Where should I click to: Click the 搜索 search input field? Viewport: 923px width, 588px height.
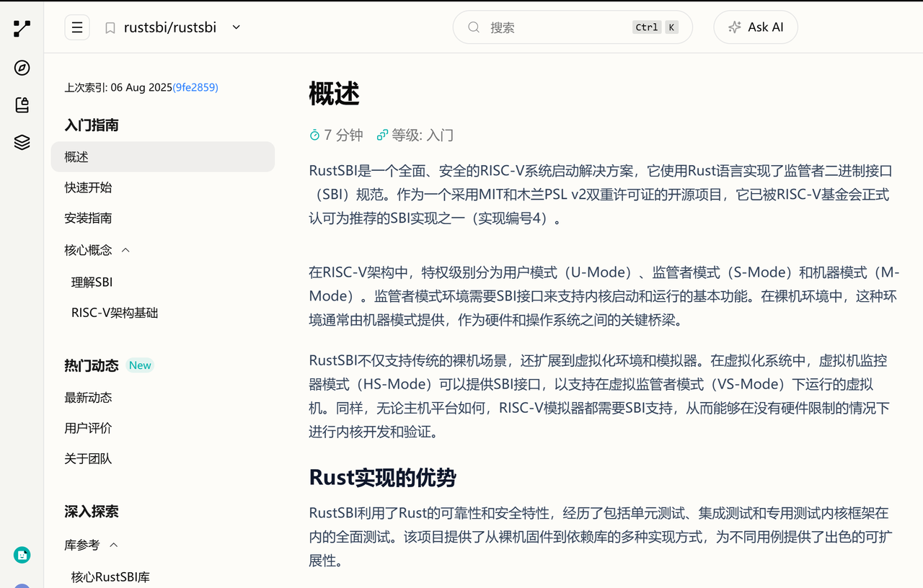pyautogui.click(x=555, y=27)
